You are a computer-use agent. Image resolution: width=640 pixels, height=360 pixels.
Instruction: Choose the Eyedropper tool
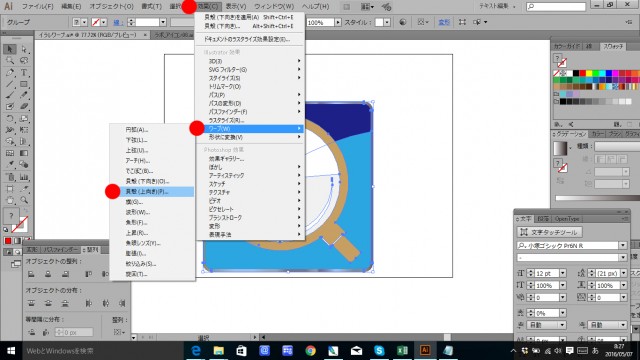click(x=10, y=164)
